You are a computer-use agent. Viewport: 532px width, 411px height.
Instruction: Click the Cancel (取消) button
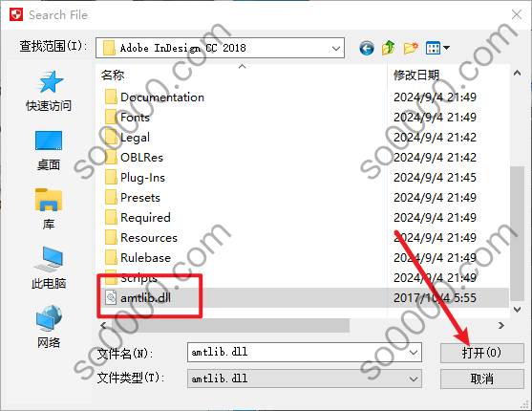tap(481, 379)
